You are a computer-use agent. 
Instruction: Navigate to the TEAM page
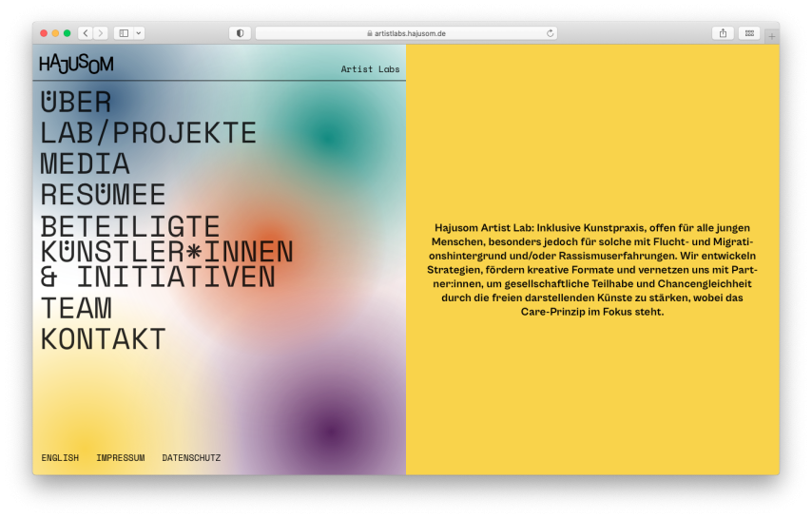[76, 309]
